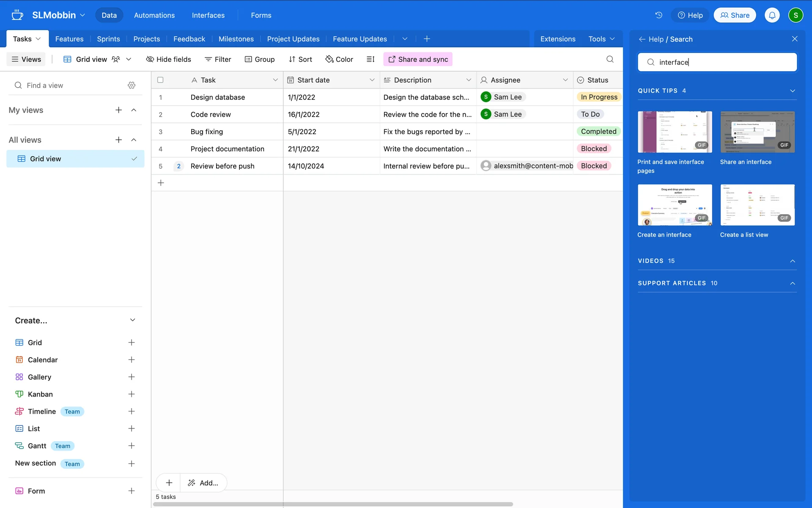The width and height of the screenshot is (812, 508).
Task: Toggle the Views sidebar button
Action: (26, 59)
